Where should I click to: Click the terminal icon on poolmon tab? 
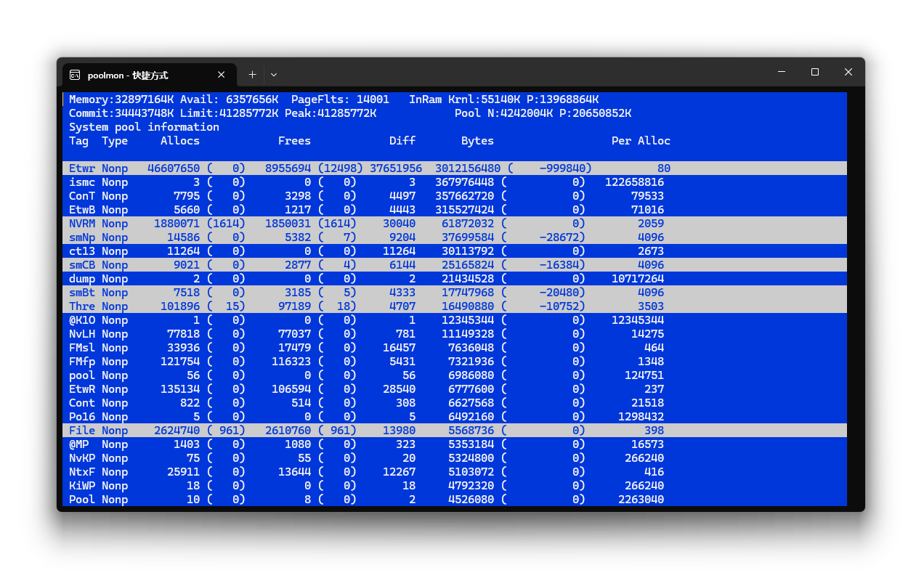(74, 75)
